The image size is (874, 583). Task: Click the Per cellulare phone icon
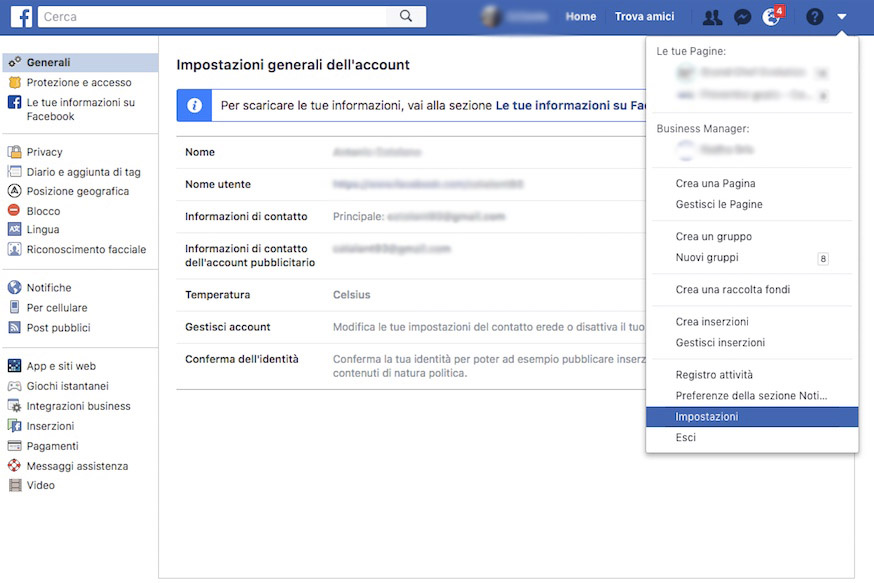coord(15,307)
